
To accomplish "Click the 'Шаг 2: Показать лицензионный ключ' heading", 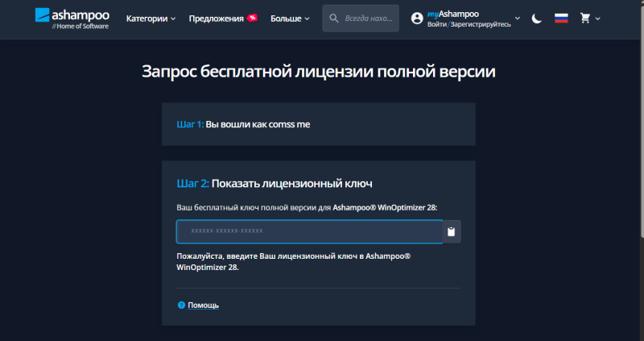I will point(275,184).
